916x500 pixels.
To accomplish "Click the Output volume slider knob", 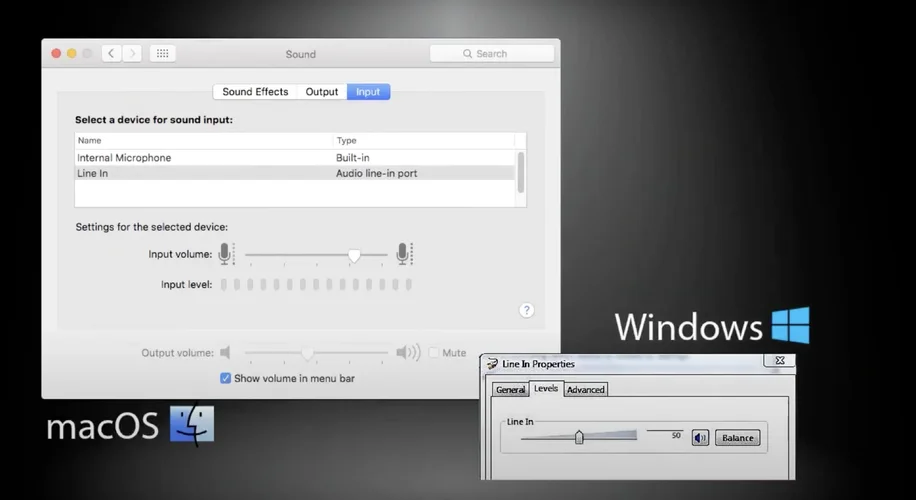I will click(x=307, y=353).
